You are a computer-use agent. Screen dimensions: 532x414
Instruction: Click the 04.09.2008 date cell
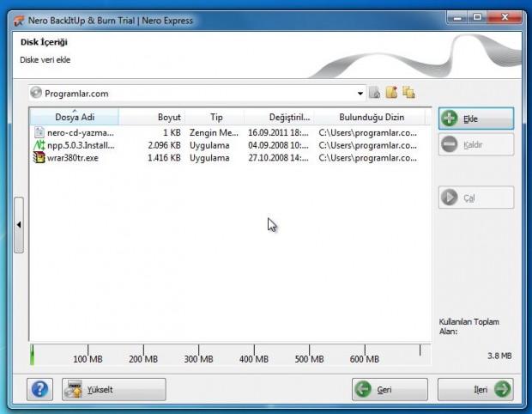click(279, 145)
